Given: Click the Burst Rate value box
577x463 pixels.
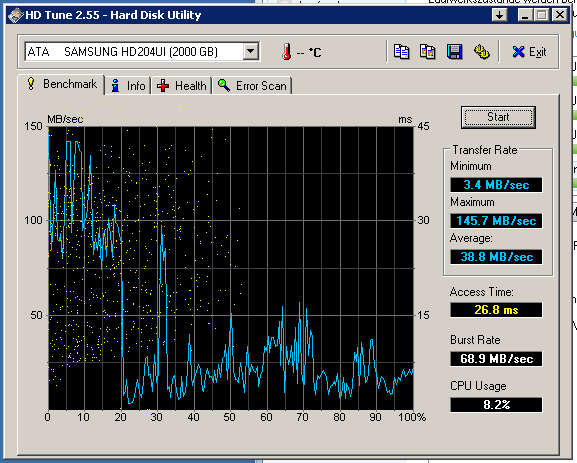Looking at the screenshot, I should [x=496, y=358].
